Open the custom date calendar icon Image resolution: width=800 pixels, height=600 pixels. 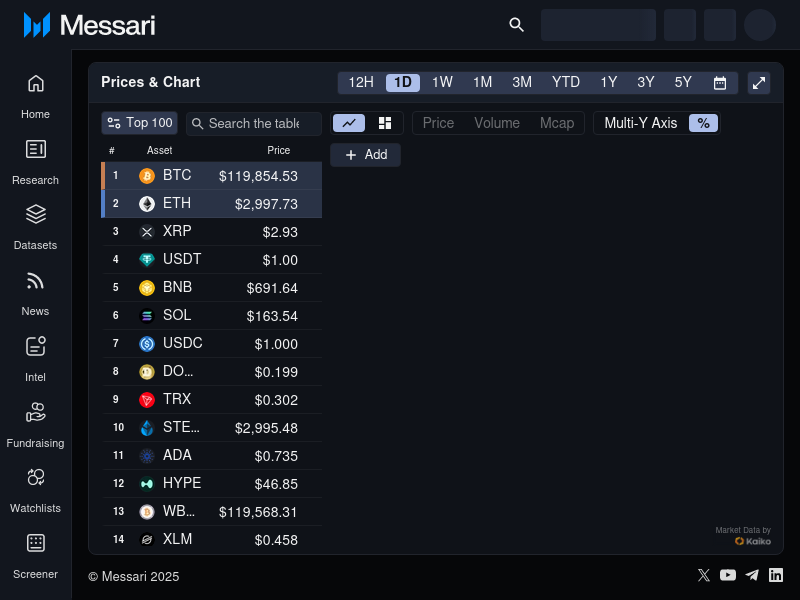(719, 83)
